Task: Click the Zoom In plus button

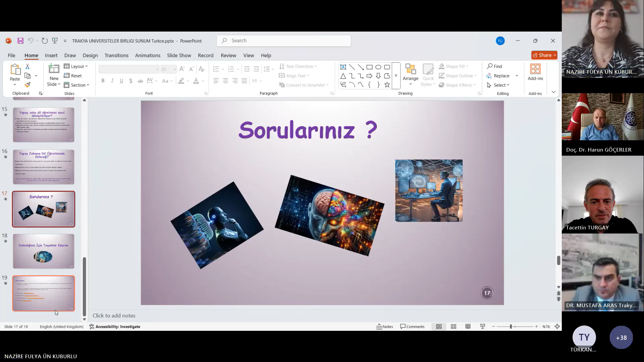Action: coord(536,326)
